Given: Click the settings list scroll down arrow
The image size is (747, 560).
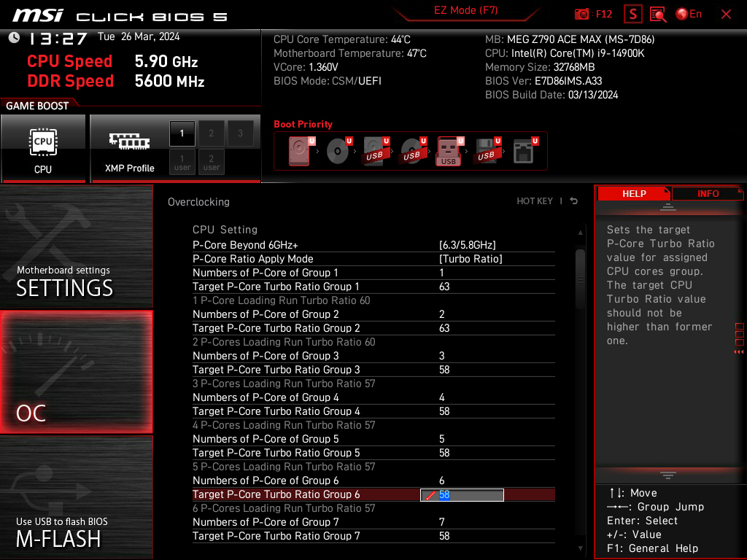Looking at the screenshot, I should click(x=580, y=548).
